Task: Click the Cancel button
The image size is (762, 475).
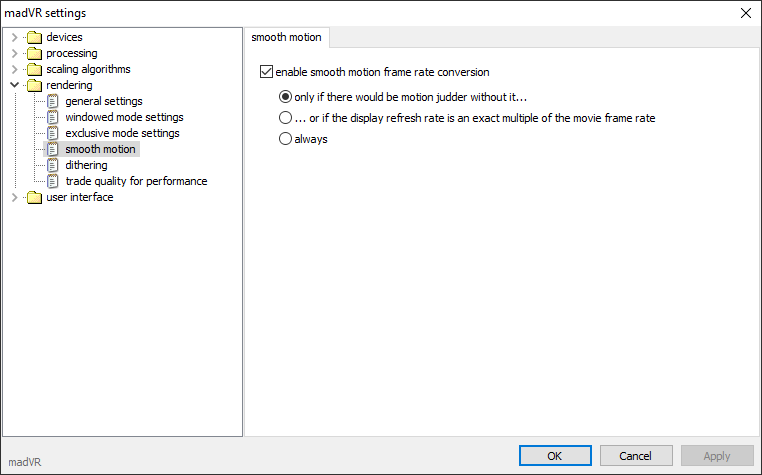Action: tap(636, 456)
